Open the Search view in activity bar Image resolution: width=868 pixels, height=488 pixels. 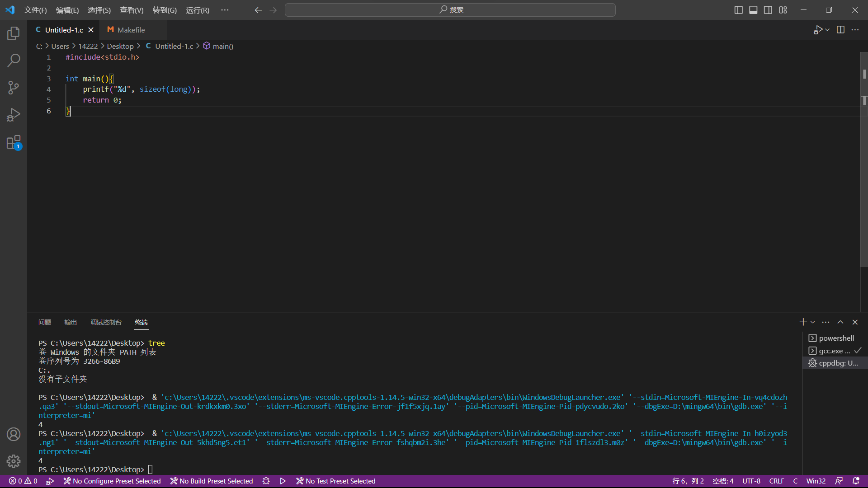(14, 60)
